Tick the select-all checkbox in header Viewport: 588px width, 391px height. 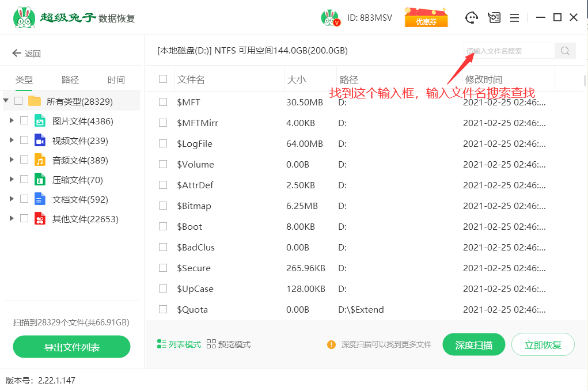pyautogui.click(x=163, y=79)
